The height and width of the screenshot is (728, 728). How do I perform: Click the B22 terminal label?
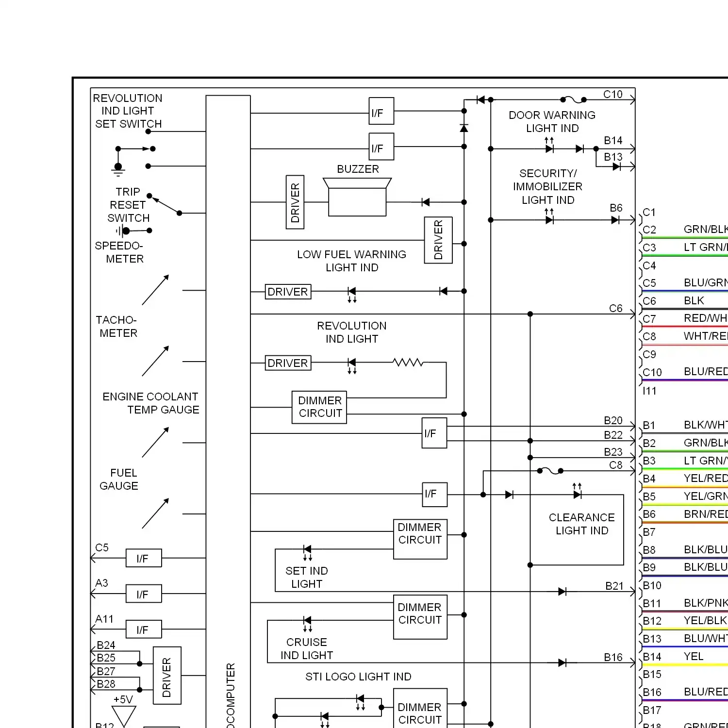point(613,435)
